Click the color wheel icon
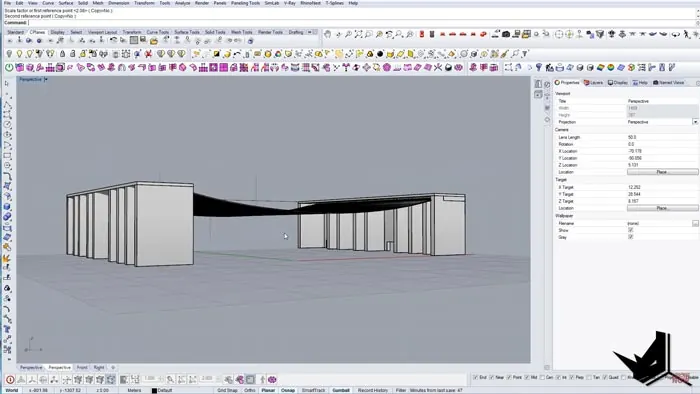Screen dimensions: 700x394 (278, 54)
